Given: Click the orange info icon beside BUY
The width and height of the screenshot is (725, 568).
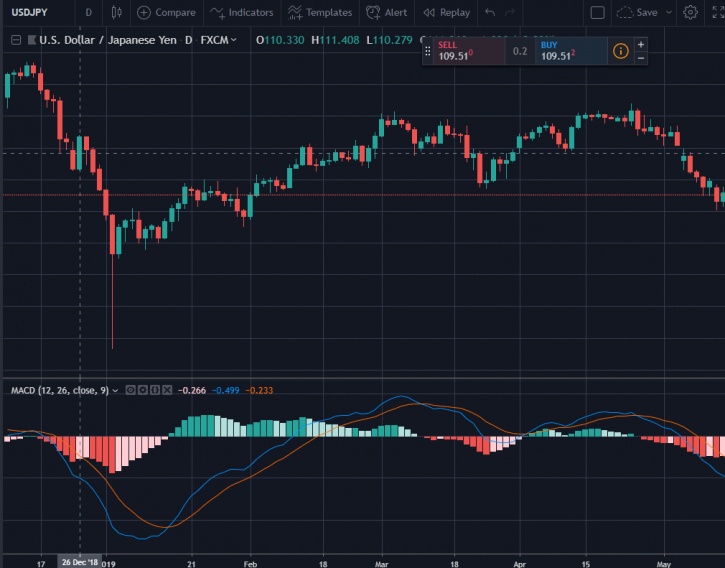Looking at the screenshot, I should click(620, 51).
